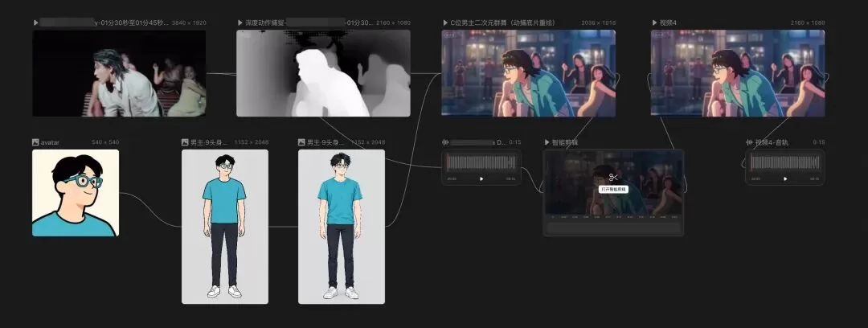Screen dimensions: 868x328
Task: Click the play icon before 深度动作捕捉 title
Action: tap(240, 23)
